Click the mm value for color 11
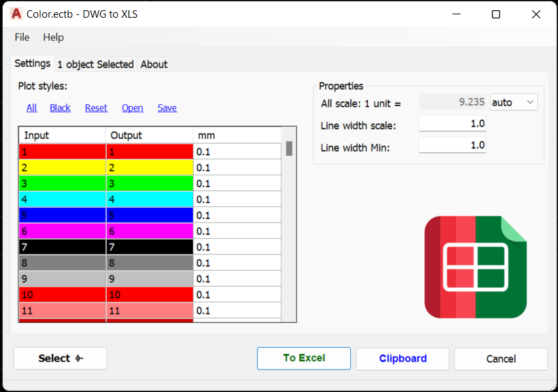The height and width of the screenshot is (392, 558). coord(237,310)
